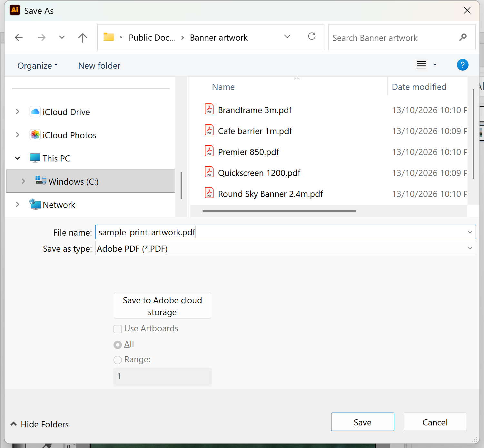
Task: Expand the Windows (C:) drive node
Action: [x=23, y=181]
